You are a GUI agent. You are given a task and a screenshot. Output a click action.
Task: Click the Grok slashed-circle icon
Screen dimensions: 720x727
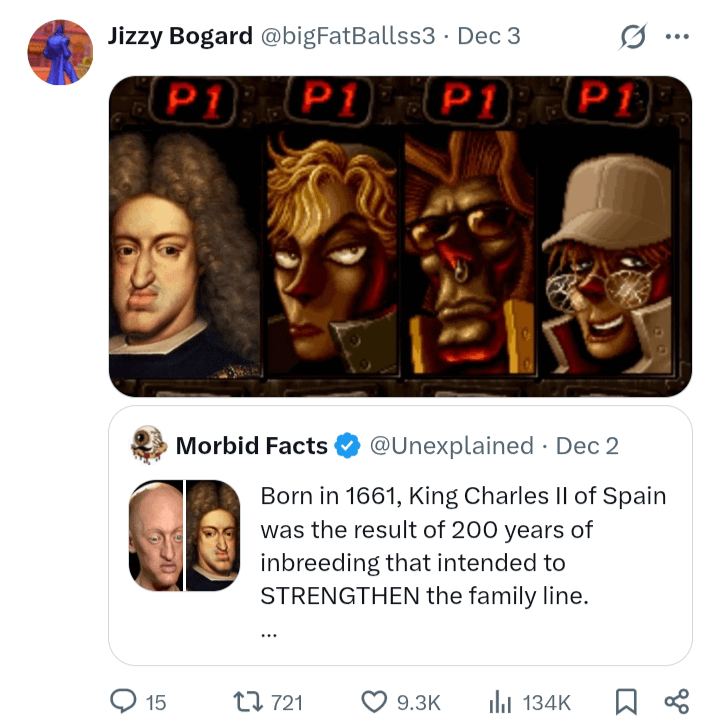(632, 37)
